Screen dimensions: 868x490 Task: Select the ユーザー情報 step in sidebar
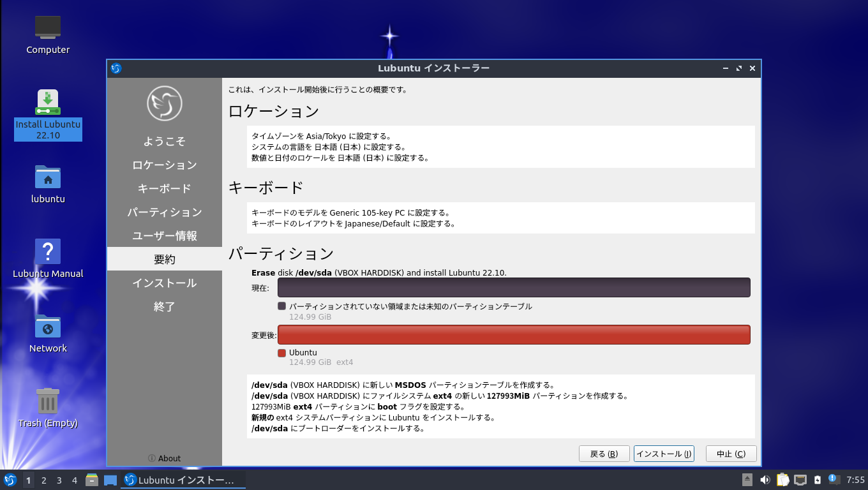(x=165, y=235)
